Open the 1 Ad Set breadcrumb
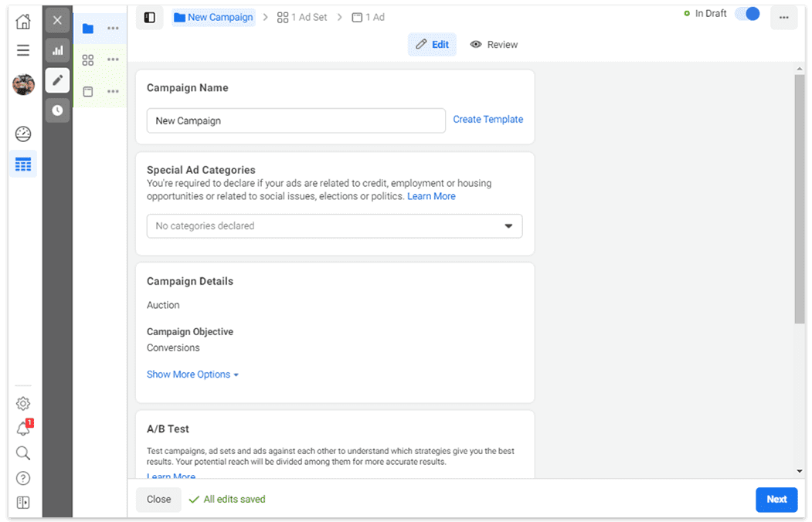Screen dimensions: 812x522 (x=301, y=17)
